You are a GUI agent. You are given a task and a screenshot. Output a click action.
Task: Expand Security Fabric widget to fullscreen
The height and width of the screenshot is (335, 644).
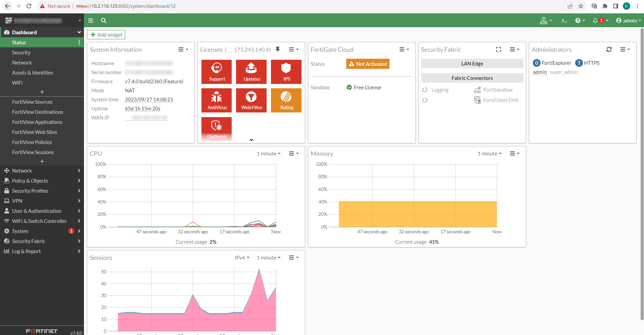pyautogui.click(x=499, y=50)
